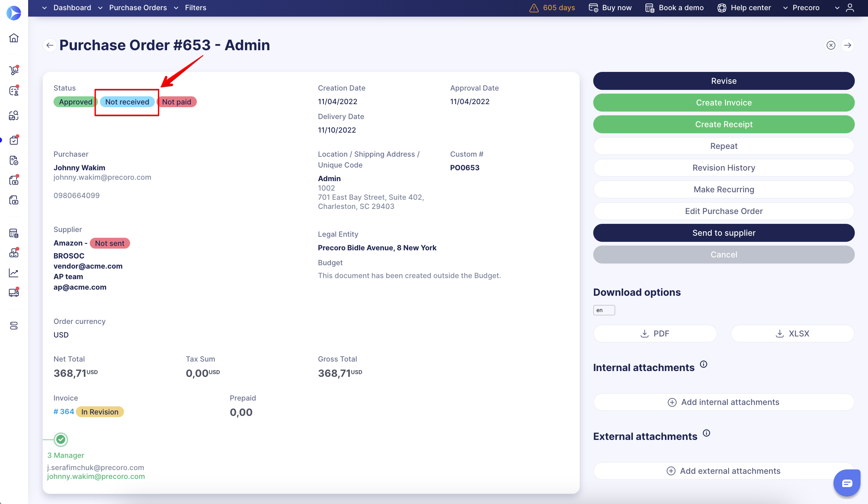The image size is (868, 504).
Task: Open invoice # 364 link
Action: pyautogui.click(x=64, y=412)
